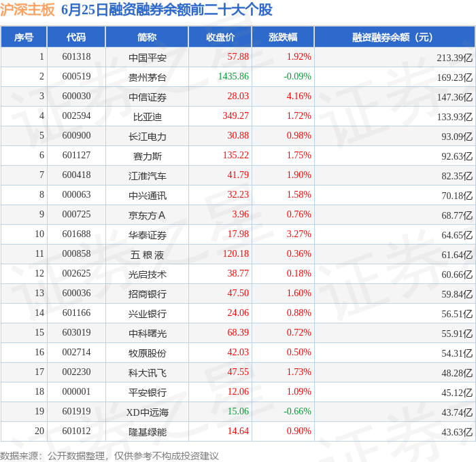Select stock name 牧原股份

(148, 353)
